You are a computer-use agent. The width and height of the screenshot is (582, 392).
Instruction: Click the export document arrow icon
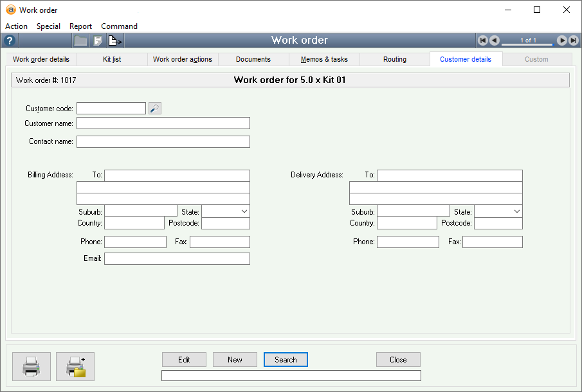click(x=114, y=40)
